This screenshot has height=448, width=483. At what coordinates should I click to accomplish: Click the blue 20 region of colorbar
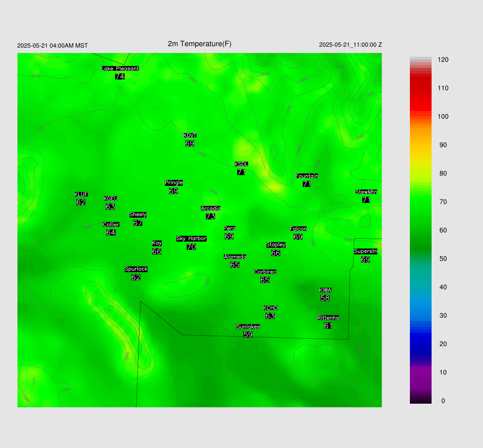[420, 344]
